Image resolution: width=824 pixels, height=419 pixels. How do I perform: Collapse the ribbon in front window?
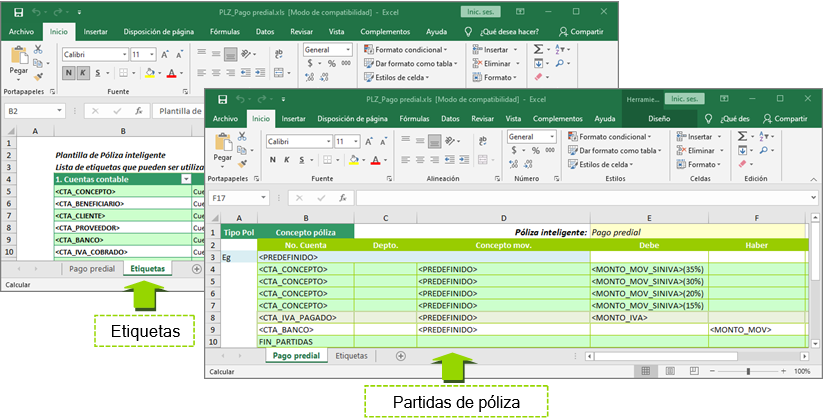813,179
